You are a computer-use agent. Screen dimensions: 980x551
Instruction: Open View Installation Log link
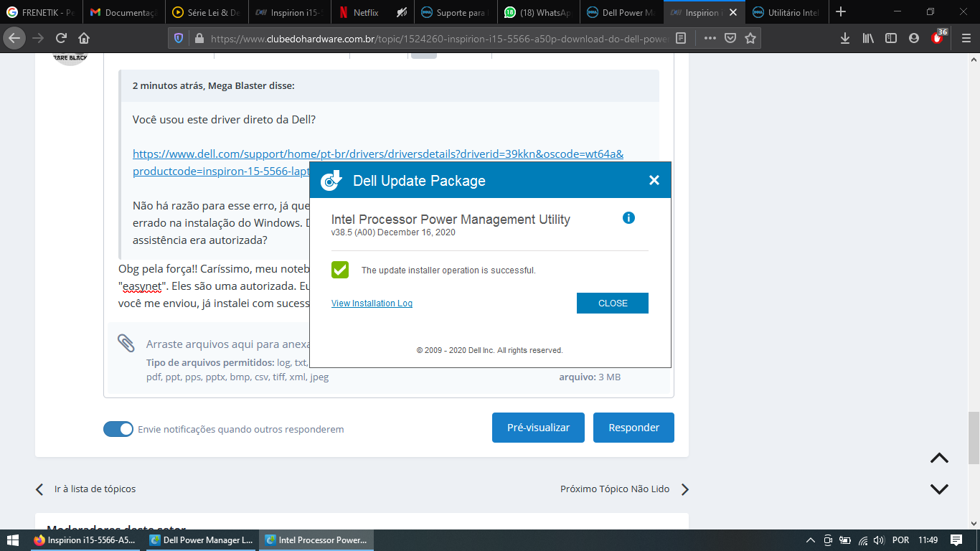[372, 303]
